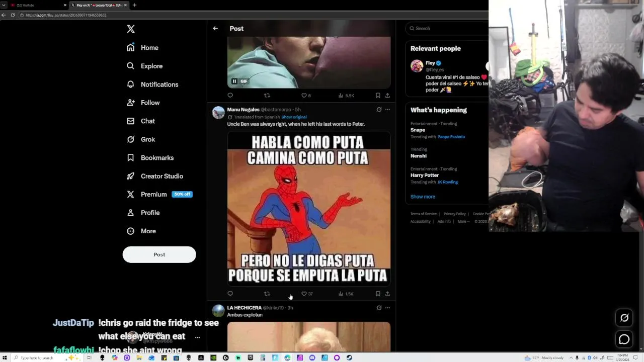Open Manu Nogales' profile avatar
This screenshot has width=644, height=362.
pos(218,113)
